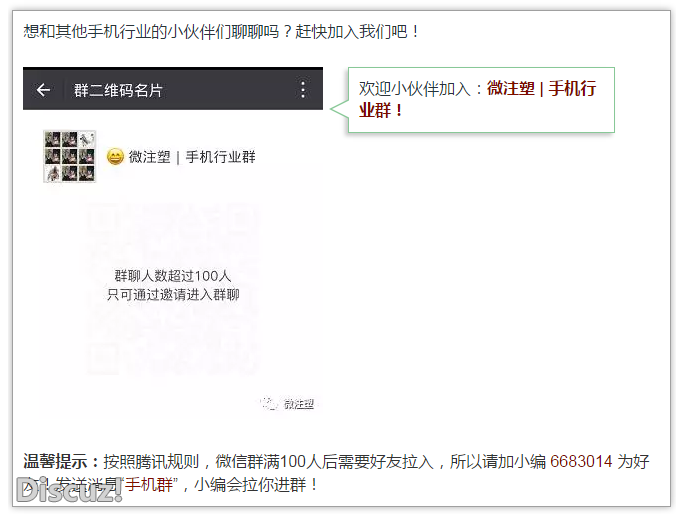Viewport: 677px width, 514px height.
Task: Click the text '只可通过邀请进入群聊'
Action: click(173, 295)
